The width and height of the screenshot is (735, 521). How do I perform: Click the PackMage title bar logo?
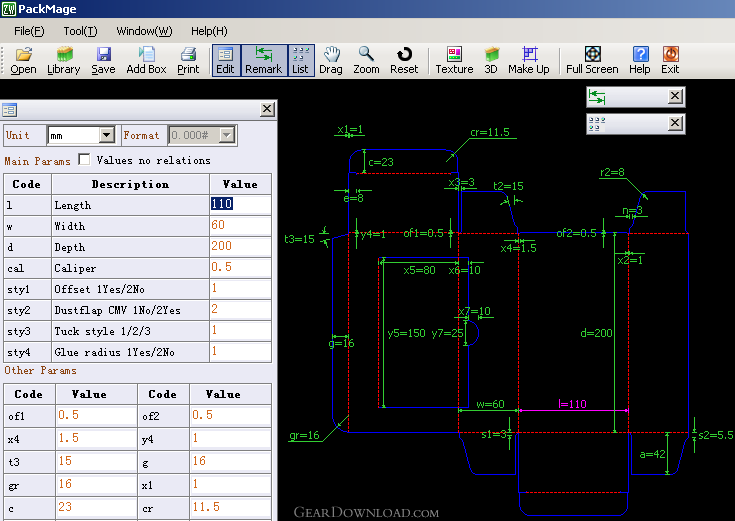tap(8, 8)
